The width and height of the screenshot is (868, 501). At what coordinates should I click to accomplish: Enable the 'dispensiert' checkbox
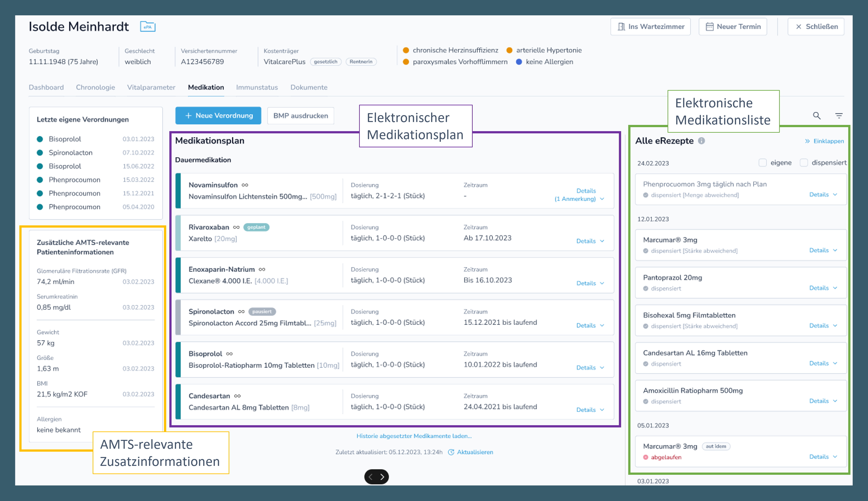[804, 162]
